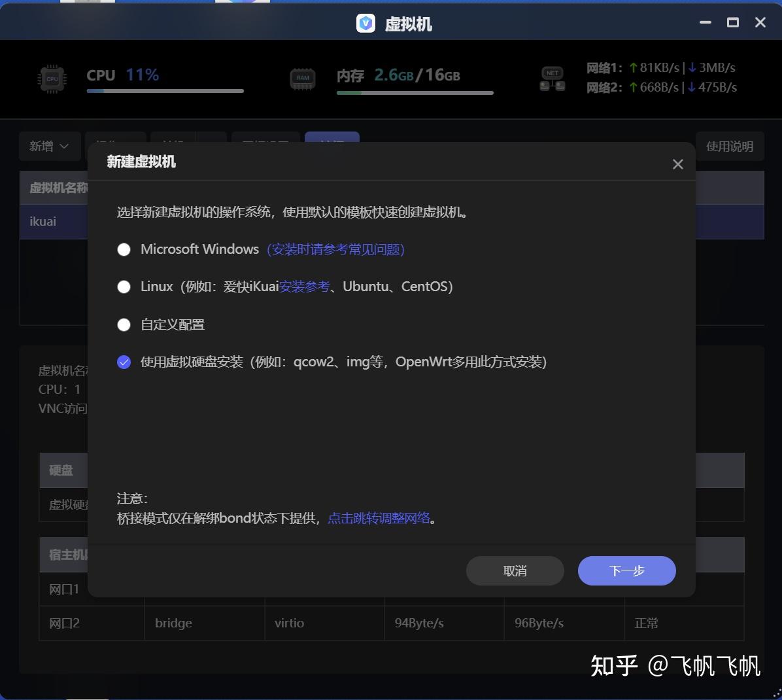Choose the 自定义配置 option
The height and width of the screenshot is (700, 782).
point(124,324)
